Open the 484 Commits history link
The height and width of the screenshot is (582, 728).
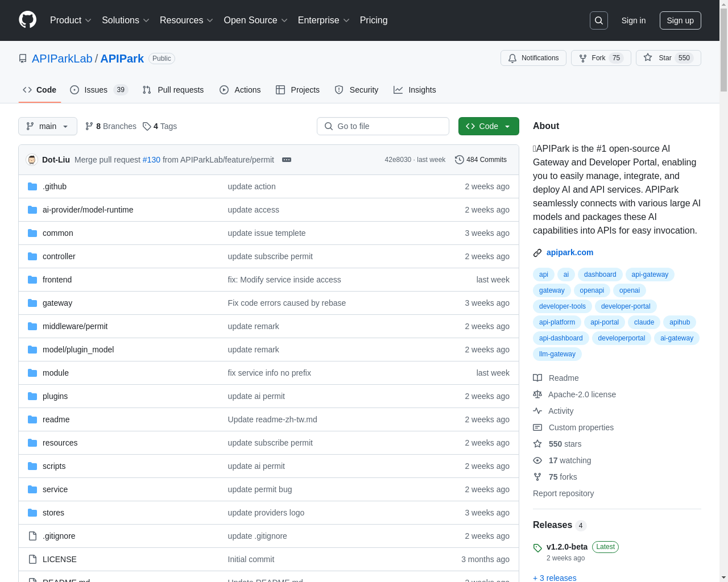pyautogui.click(x=481, y=160)
